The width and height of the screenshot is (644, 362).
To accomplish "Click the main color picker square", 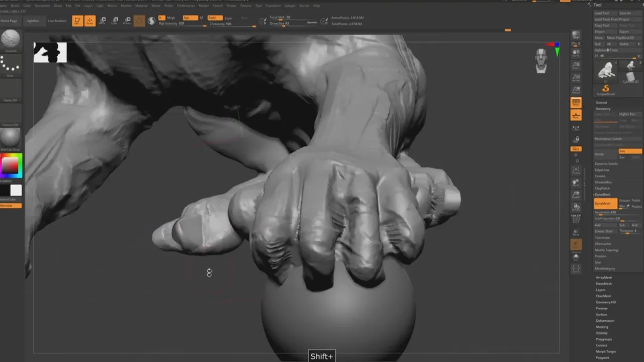I will click(11, 165).
